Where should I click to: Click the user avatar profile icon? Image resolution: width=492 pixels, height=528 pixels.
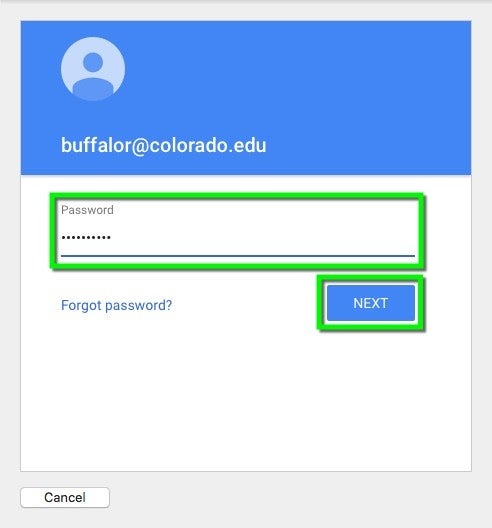point(93,69)
